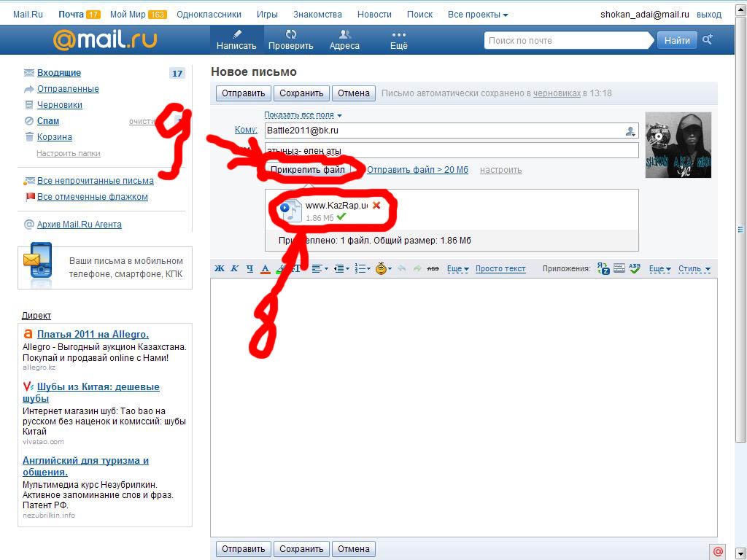This screenshot has width=747, height=560.
Task: Click the bottom Отправить button
Action: click(244, 549)
